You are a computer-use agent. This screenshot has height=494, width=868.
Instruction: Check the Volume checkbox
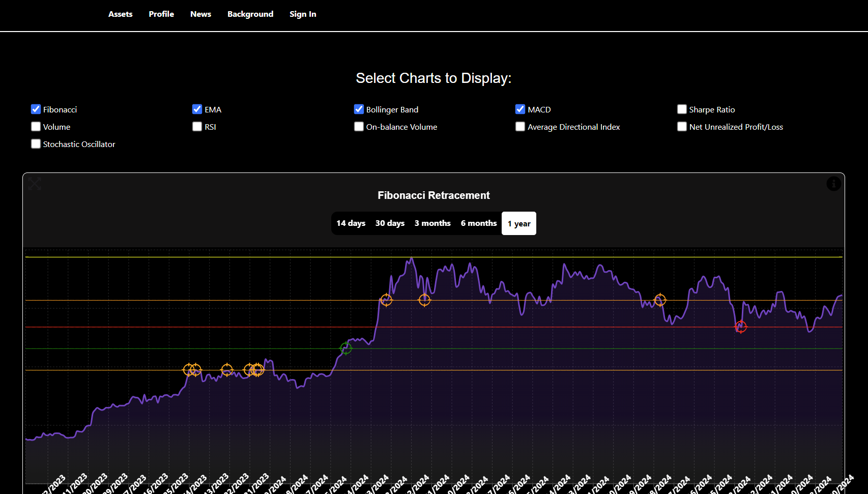click(36, 127)
